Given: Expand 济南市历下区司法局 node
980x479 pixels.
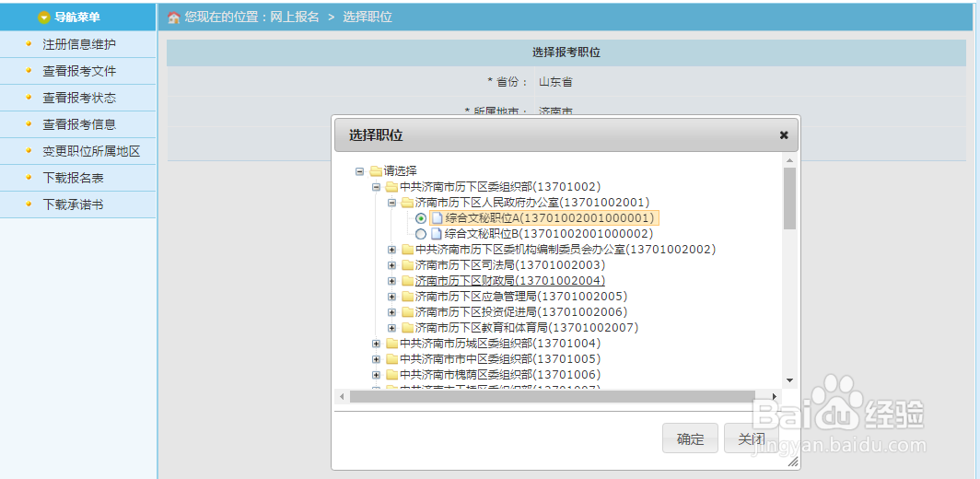Looking at the screenshot, I should pos(391,265).
